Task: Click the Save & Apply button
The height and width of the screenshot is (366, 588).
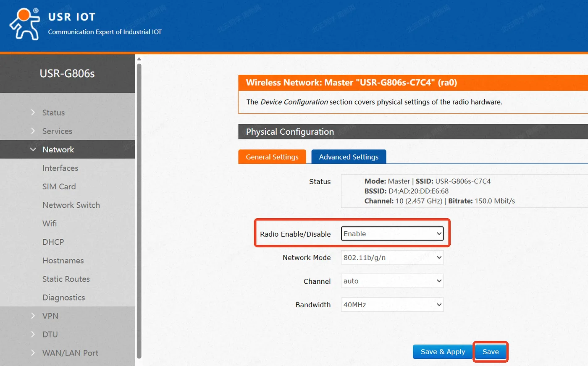Action: [x=443, y=352]
